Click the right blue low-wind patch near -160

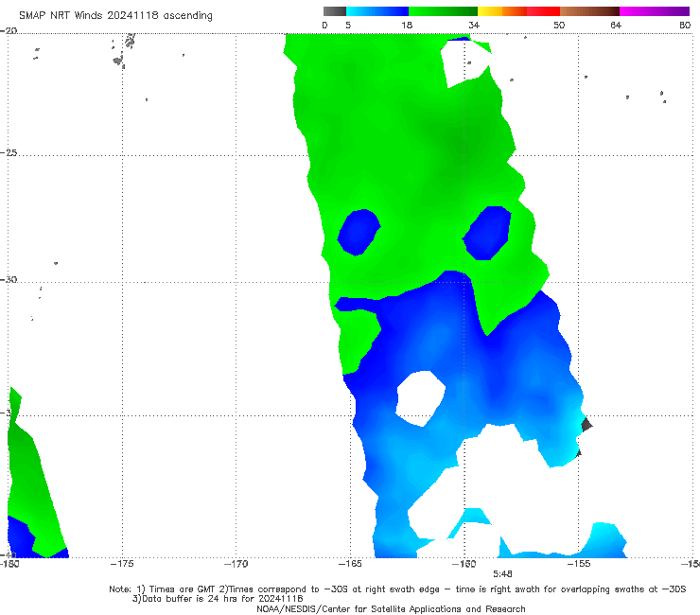pos(486,233)
